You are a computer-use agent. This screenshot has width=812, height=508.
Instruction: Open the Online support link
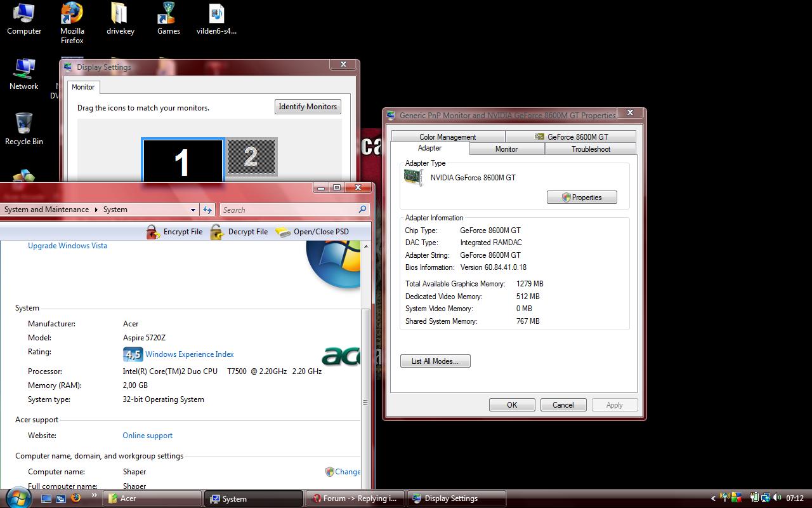coord(148,436)
